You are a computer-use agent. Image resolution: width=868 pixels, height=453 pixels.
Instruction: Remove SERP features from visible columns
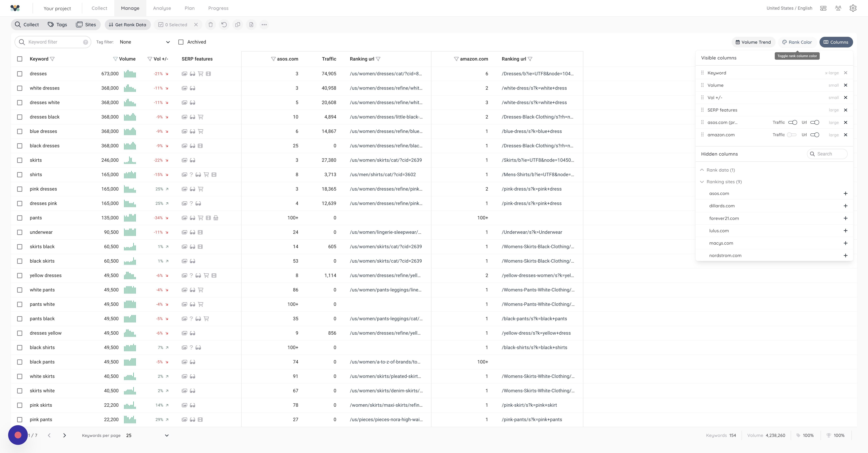coord(845,110)
